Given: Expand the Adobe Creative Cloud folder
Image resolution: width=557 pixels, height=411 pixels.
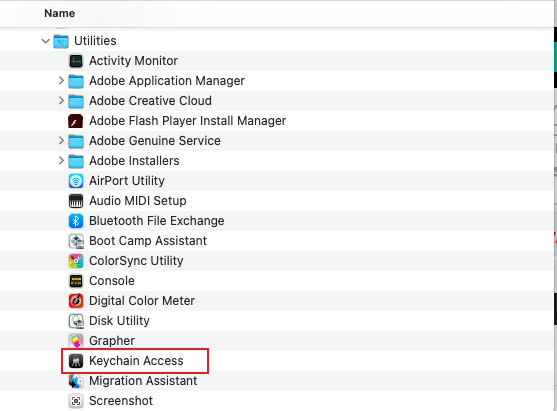Looking at the screenshot, I should [x=61, y=101].
